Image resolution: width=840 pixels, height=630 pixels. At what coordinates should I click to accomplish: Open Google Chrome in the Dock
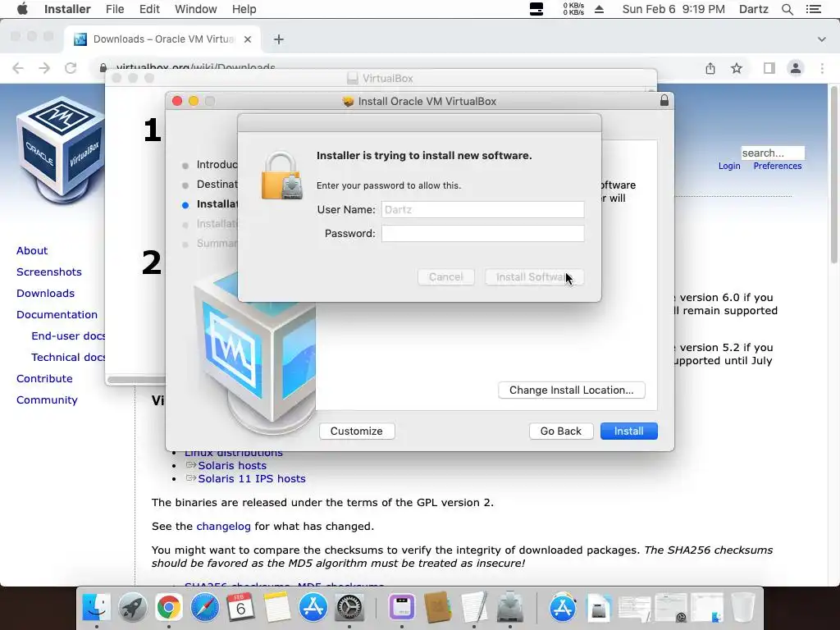(168, 608)
